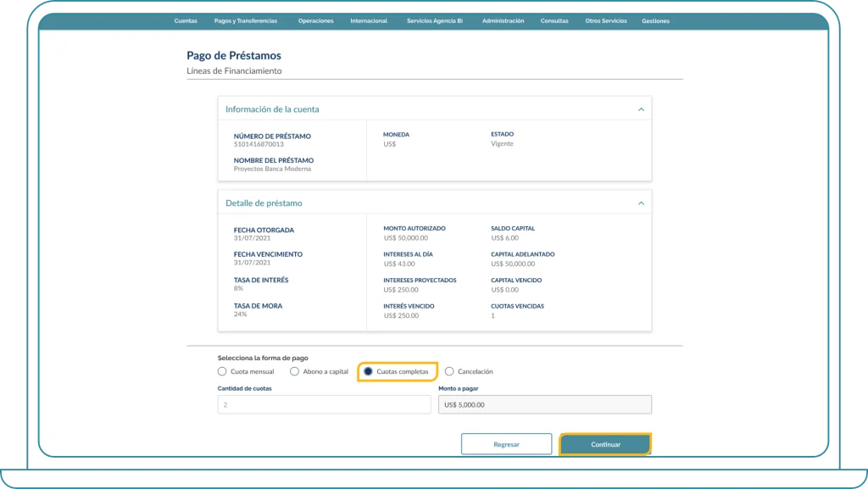Open the Cuentas menu

pyautogui.click(x=186, y=21)
